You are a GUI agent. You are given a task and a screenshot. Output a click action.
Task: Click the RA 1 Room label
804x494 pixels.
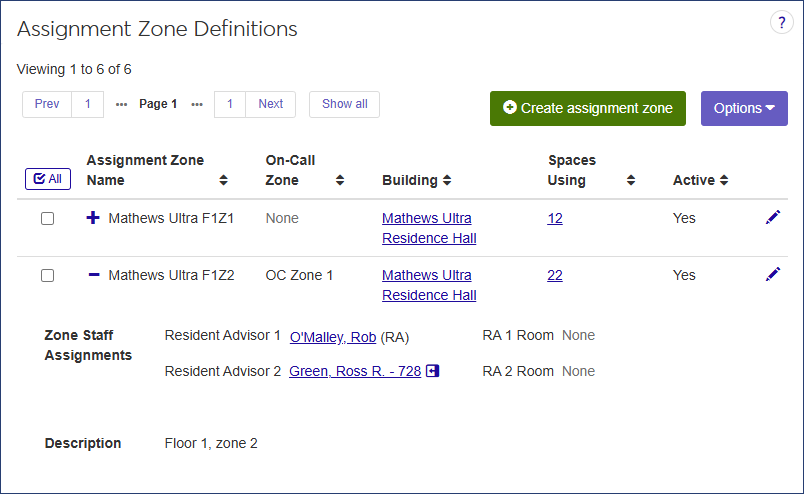coord(518,335)
